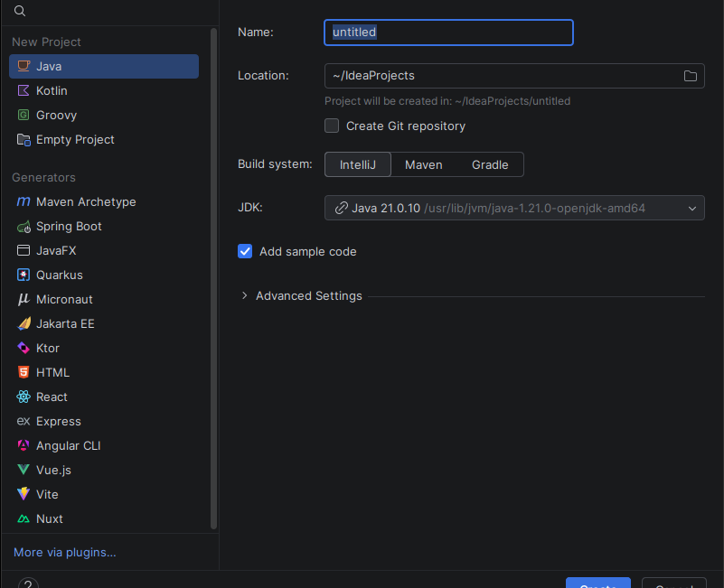Choose the Micronaut mu icon

click(24, 300)
